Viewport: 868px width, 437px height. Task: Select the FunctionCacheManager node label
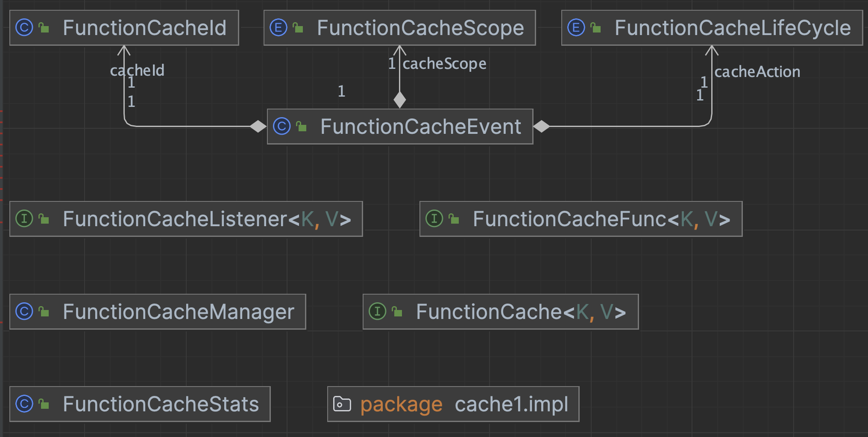[x=179, y=312]
